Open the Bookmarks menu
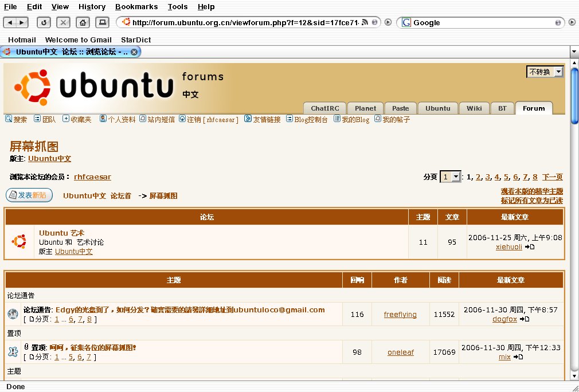Image resolution: width=579 pixels, height=392 pixels. pos(136,7)
